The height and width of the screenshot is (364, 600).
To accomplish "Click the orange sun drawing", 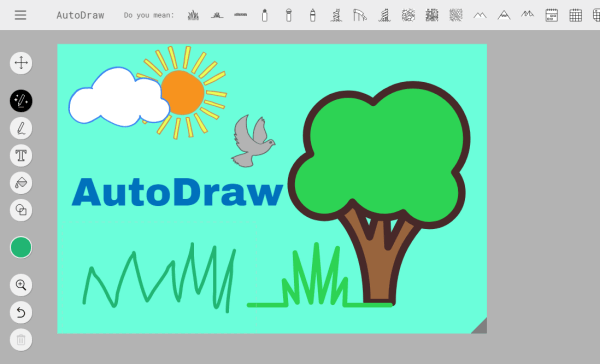I will (x=183, y=93).
